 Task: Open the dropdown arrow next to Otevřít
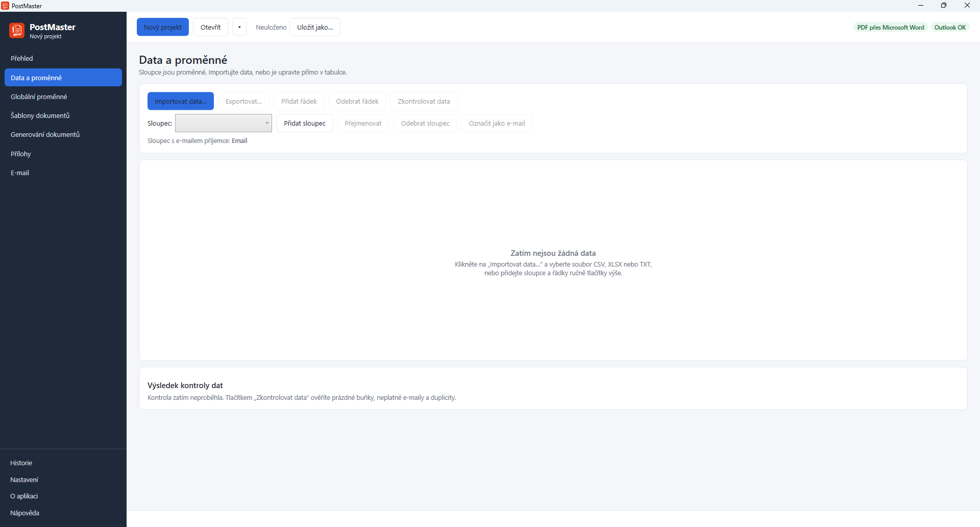(x=239, y=27)
